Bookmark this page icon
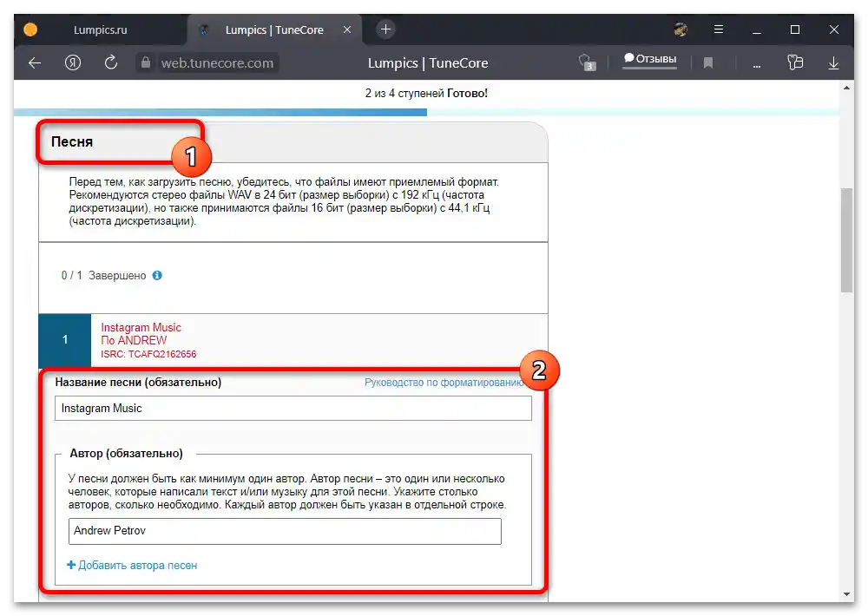Screen dimensions: 868x616 click(x=708, y=63)
